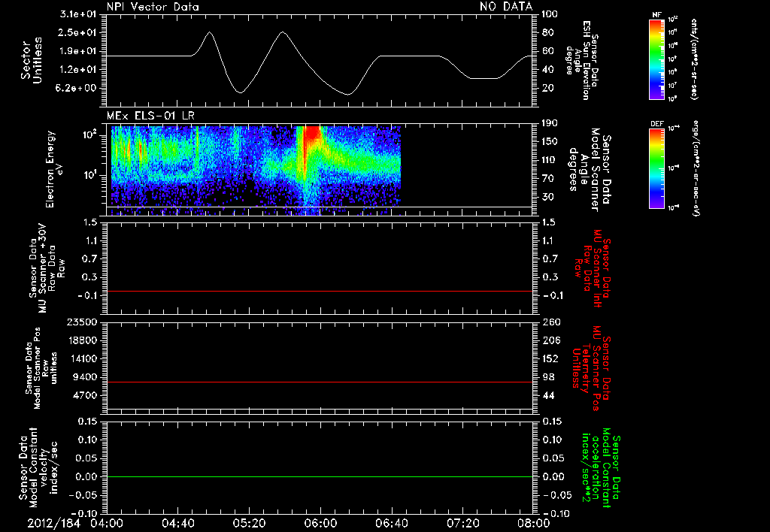770x532 pixels.
Task: Click the green constant velocity line
Action: [320, 476]
